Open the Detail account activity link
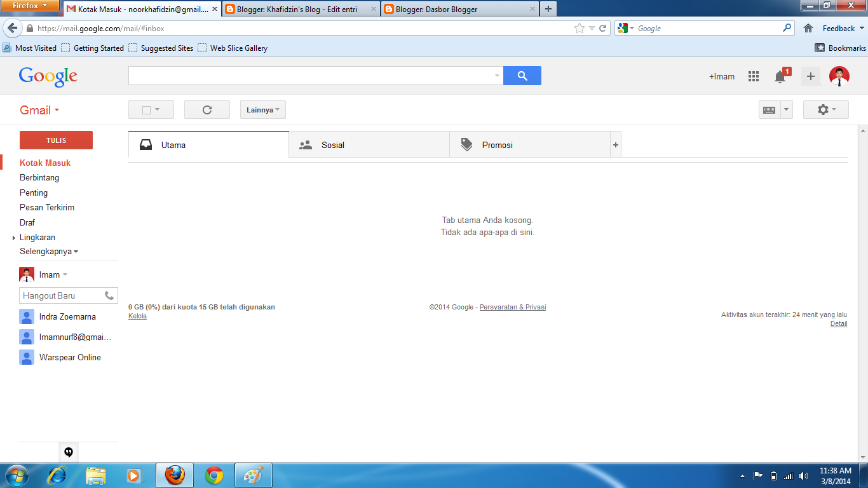Viewport: 868px width, 488px height. click(838, 324)
